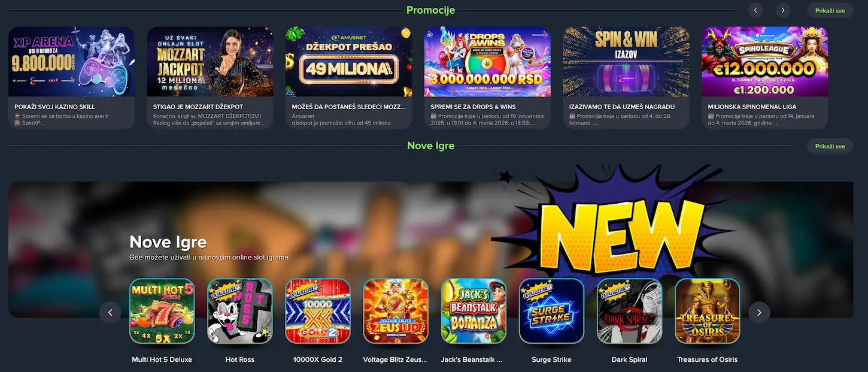Open the Amusnet 49 miliona jackpot banner
The height and width of the screenshot is (372, 868).
coord(348,61)
